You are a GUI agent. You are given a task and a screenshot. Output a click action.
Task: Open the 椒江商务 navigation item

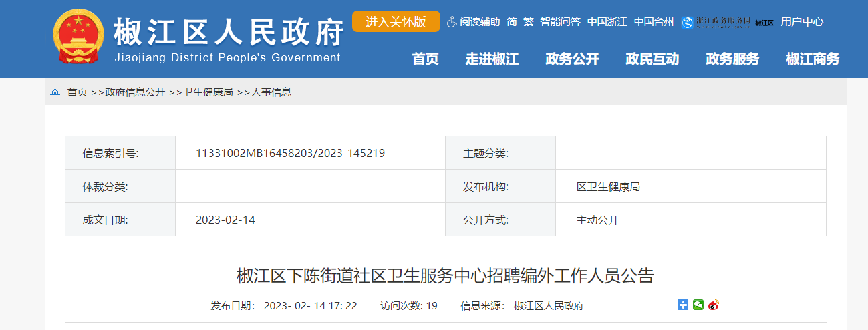click(813, 59)
